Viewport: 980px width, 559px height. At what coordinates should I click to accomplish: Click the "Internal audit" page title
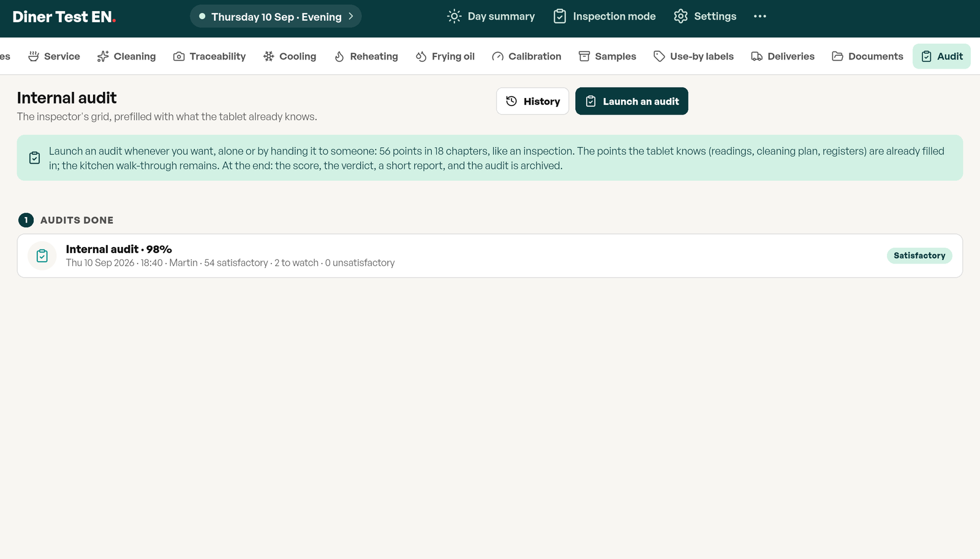point(67,97)
